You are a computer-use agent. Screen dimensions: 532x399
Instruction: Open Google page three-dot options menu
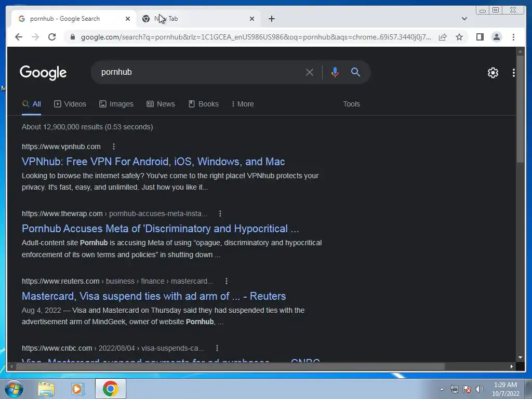click(514, 73)
